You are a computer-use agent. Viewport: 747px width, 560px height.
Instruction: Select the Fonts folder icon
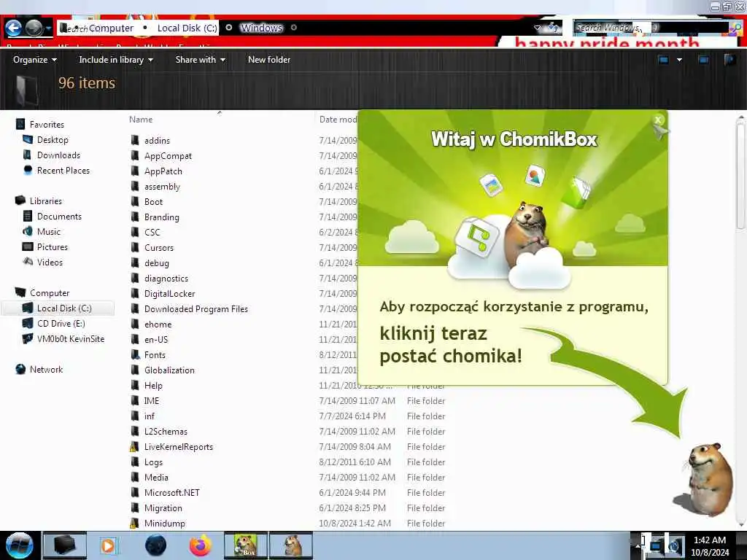pyautogui.click(x=135, y=355)
